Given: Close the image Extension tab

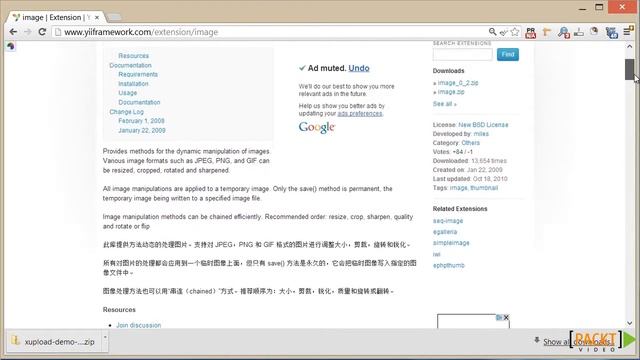Looking at the screenshot, I should pos(97,18).
